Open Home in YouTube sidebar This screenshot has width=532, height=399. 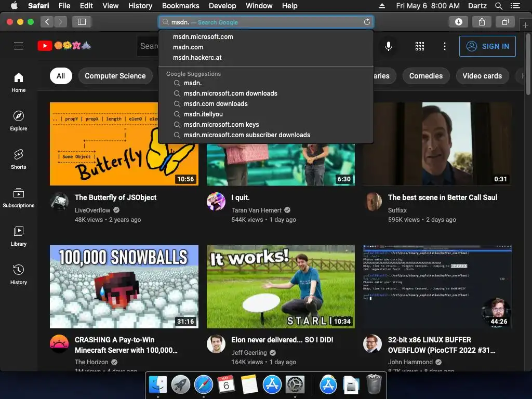point(18,83)
